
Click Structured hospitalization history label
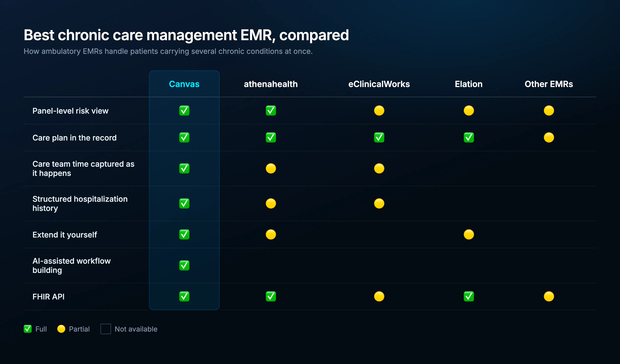pos(80,203)
